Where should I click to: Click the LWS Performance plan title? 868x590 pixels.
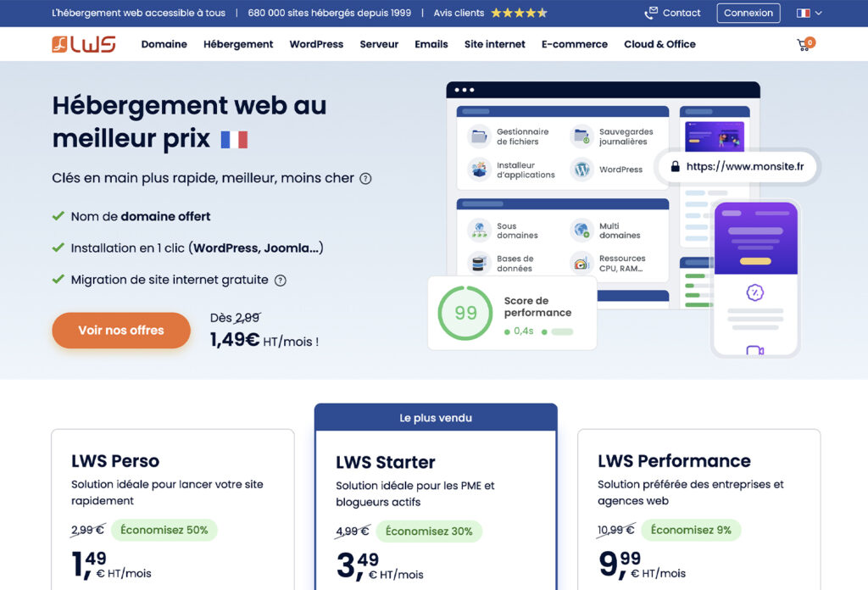click(674, 461)
